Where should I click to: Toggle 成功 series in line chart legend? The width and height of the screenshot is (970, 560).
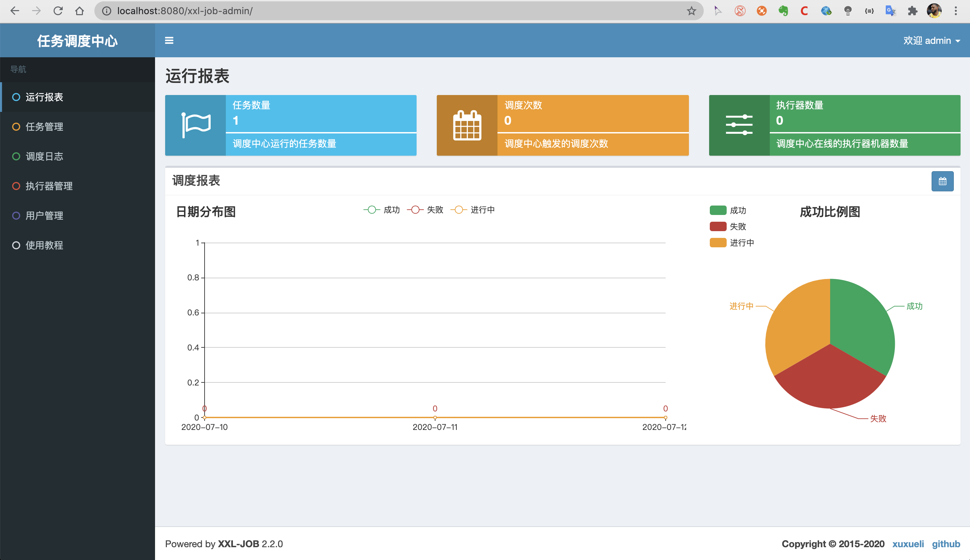pyautogui.click(x=382, y=210)
